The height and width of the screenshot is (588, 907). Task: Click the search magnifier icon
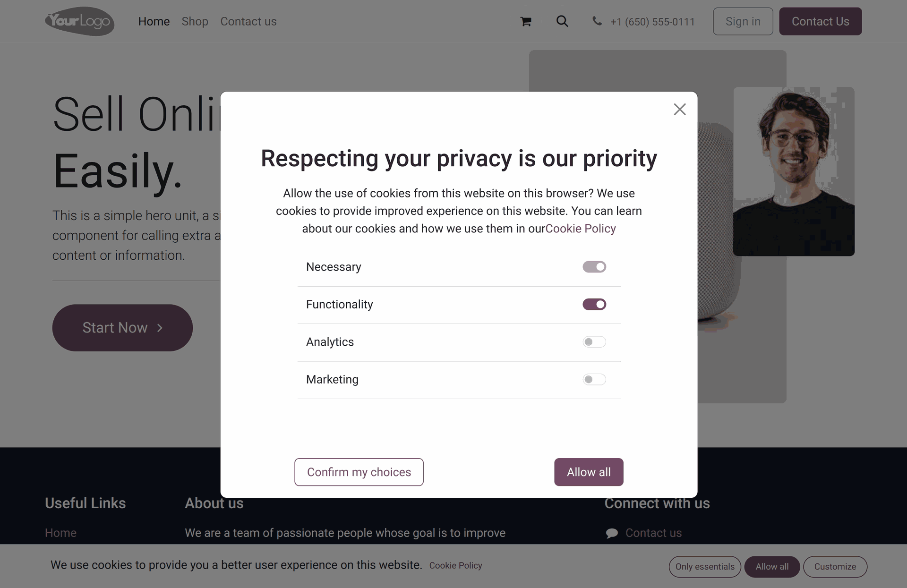click(x=562, y=21)
